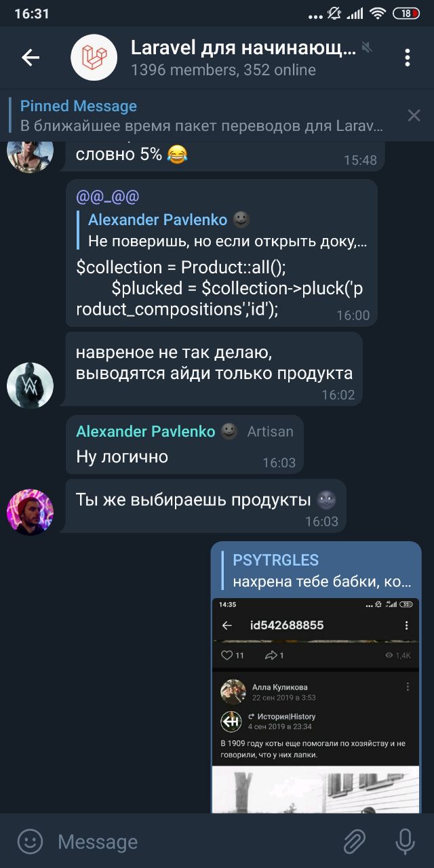
Task: Dismiss the pinned message with the X
Action: click(x=414, y=115)
